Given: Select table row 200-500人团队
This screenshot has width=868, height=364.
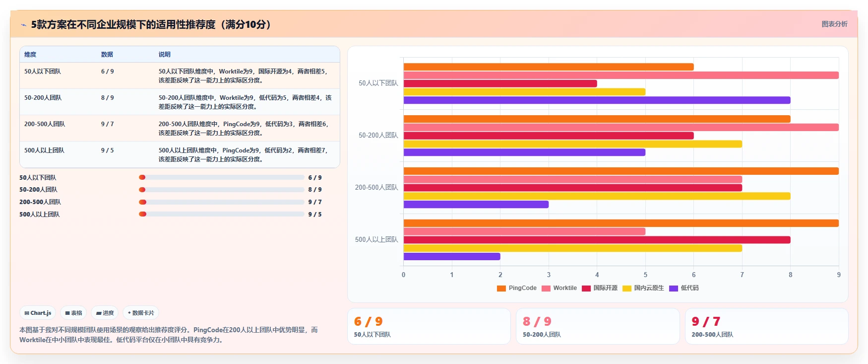Looking at the screenshot, I should pyautogui.click(x=180, y=128).
